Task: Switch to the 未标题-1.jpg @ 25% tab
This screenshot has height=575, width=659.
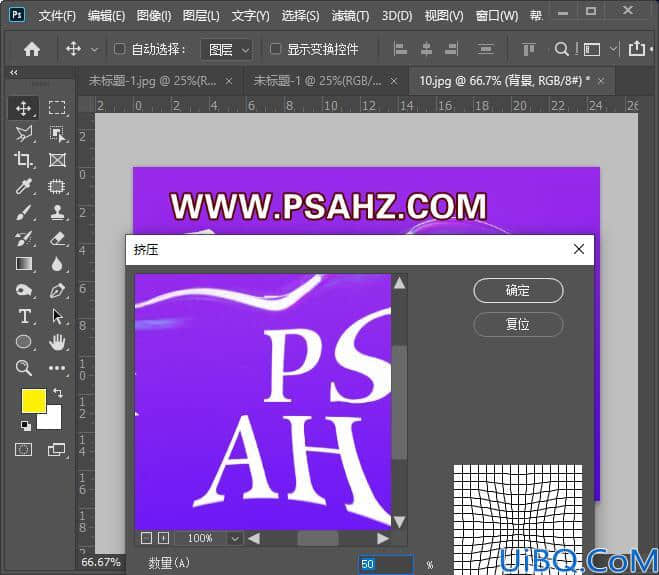Action: 152,81
